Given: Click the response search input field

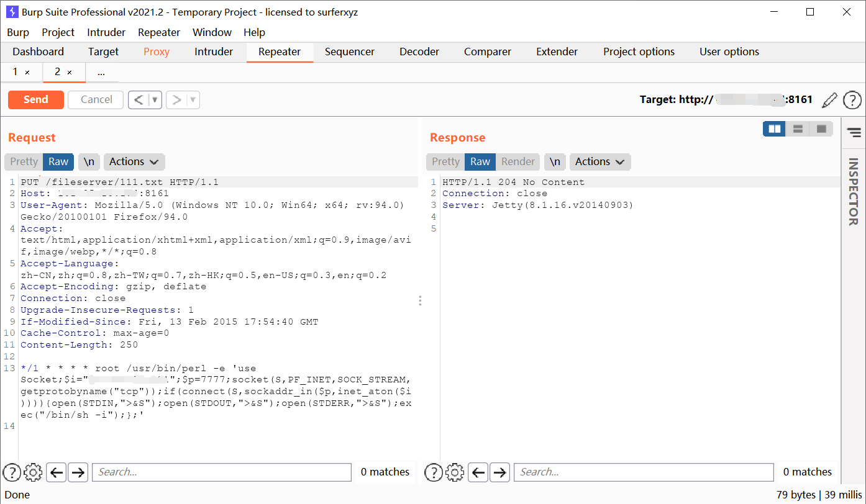Looking at the screenshot, I should click(x=644, y=472).
